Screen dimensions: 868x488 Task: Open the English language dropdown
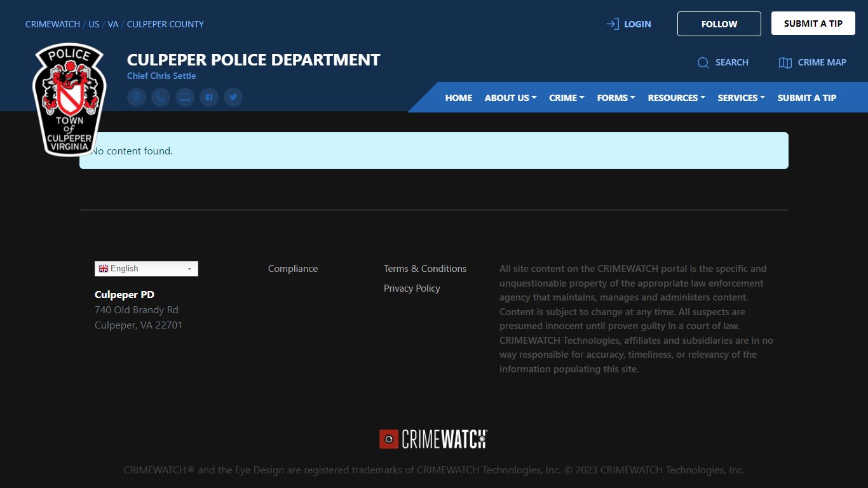[146, 269]
